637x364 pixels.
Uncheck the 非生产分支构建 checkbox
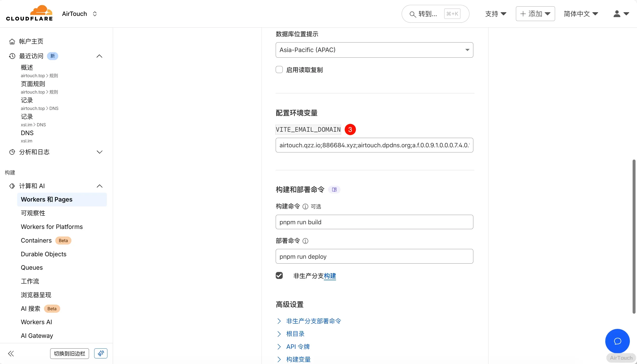tap(279, 276)
